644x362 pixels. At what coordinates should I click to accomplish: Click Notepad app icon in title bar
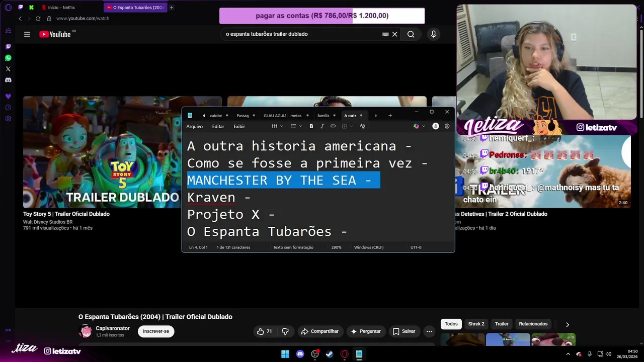pyautogui.click(x=190, y=116)
